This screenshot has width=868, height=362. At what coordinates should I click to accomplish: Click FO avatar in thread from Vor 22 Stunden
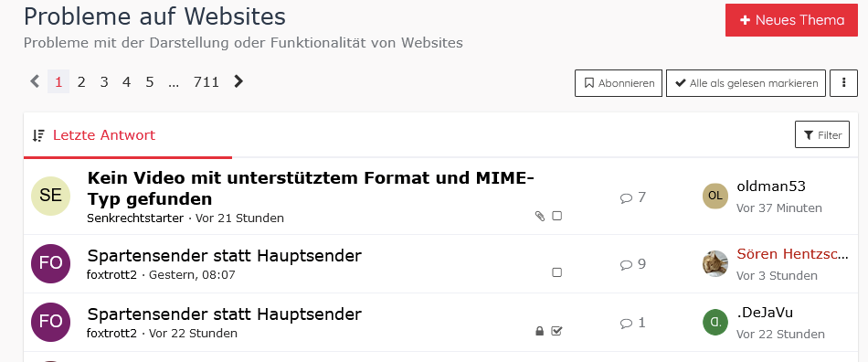tap(51, 322)
